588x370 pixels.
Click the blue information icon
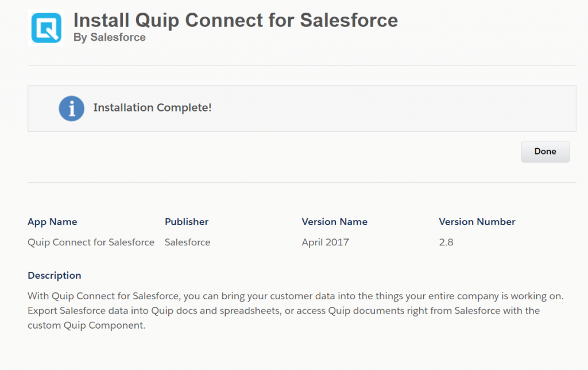71,109
